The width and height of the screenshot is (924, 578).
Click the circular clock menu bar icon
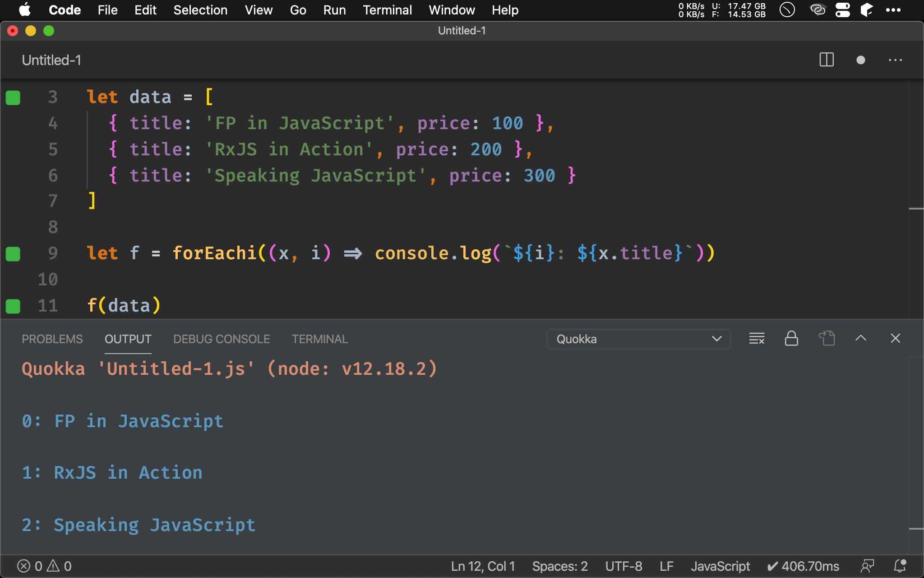(x=787, y=10)
